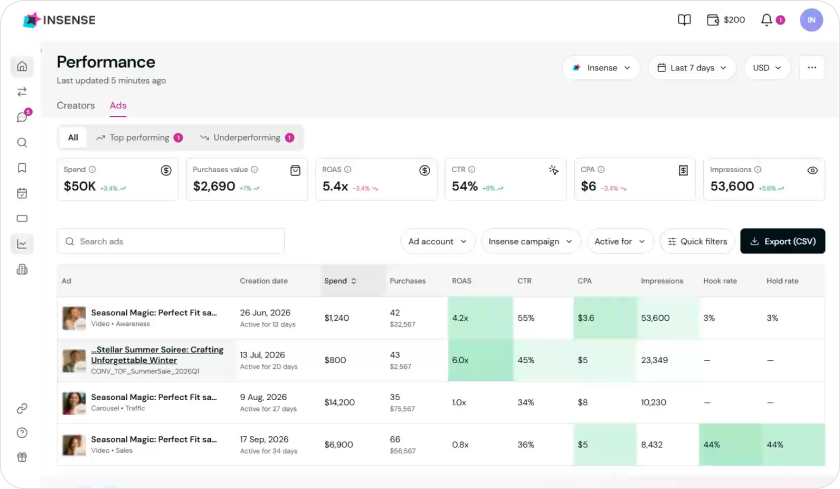
Task: Expand the Ad account filter
Action: point(437,242)
